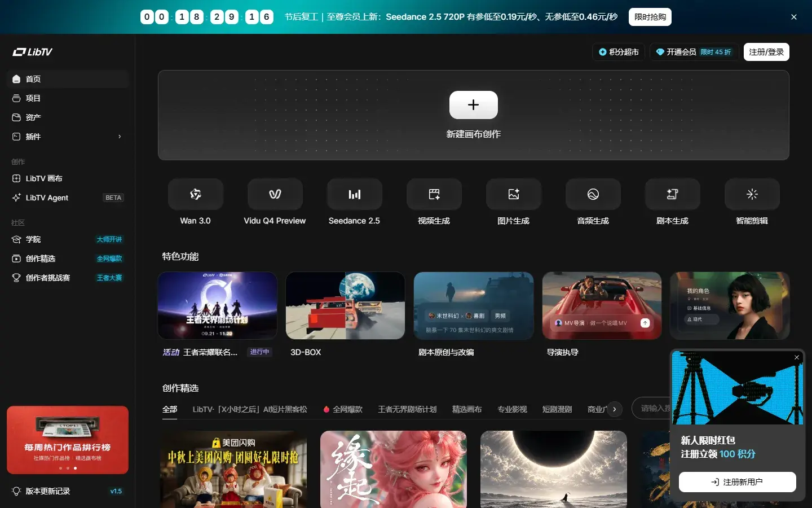Open the 3D-BOX feature thumbnail
The width and height of the screenshot is (812, 508).
[346, 305]
